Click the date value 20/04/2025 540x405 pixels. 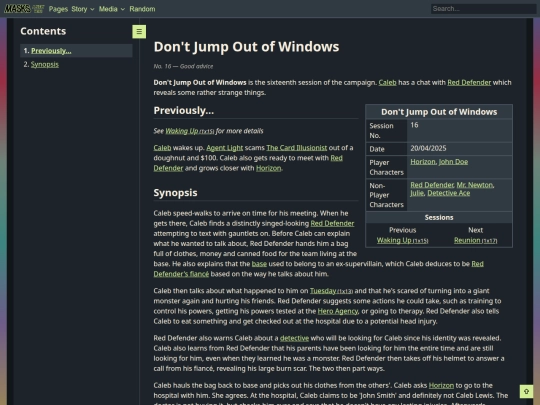[428, 148]
